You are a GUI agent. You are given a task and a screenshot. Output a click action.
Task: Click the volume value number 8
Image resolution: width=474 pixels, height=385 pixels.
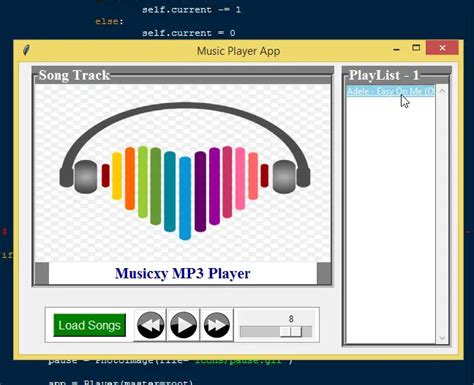click(291, 319)
